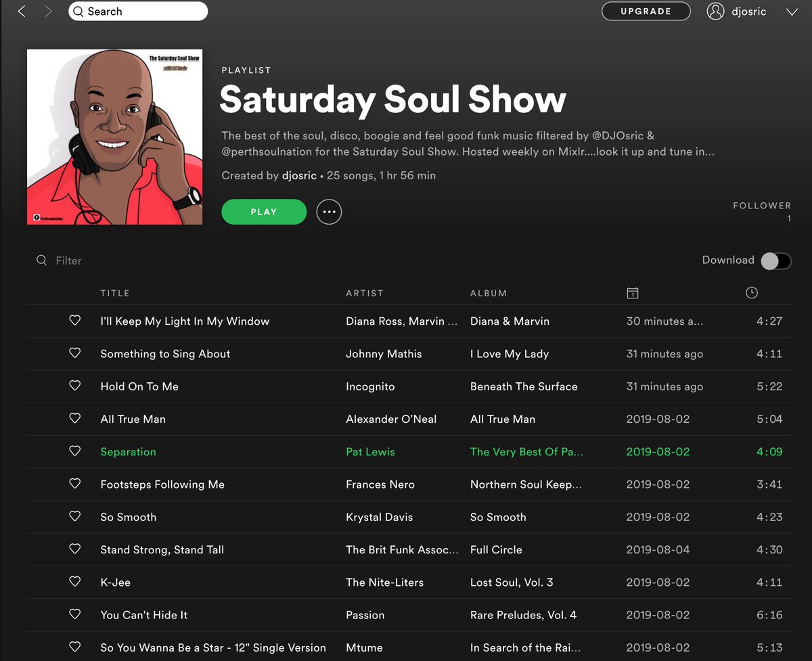Like All True Man track

coord(75,418)
